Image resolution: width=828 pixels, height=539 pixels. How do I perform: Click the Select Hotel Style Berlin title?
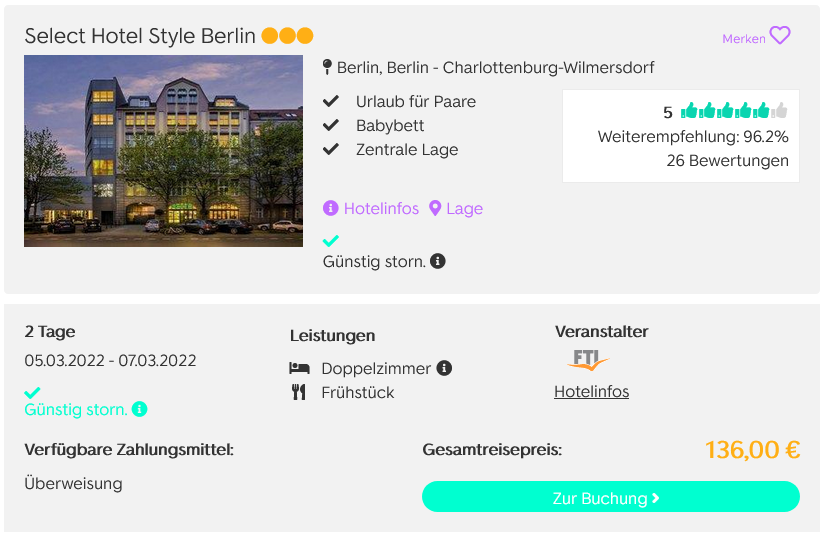(140, 36)
